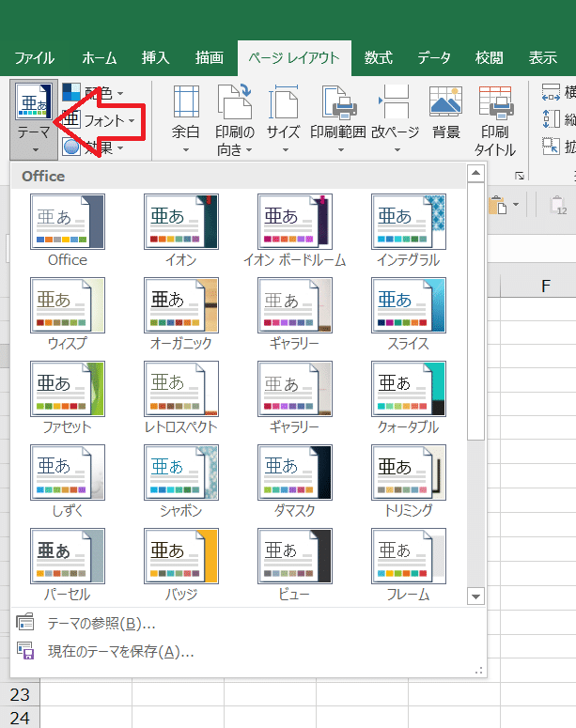Open the 効果 effects dropdown
Viewport: 576px width, 728px height.
coord(93,147)
